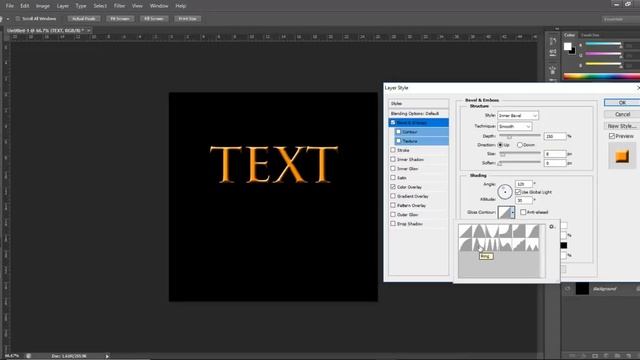This screenshot has width=640, height=360.
Task: Open the contour picker gear menu
Action: click(551, 227)
